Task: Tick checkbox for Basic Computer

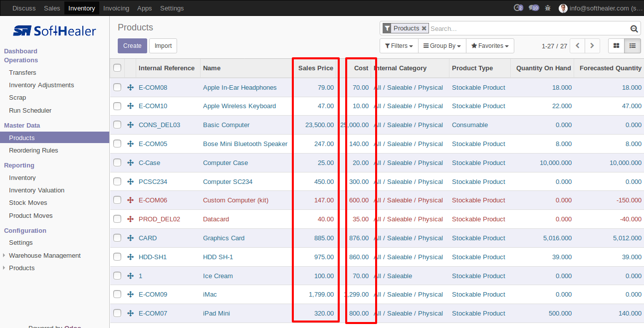Action: click(x=117, y=125)
